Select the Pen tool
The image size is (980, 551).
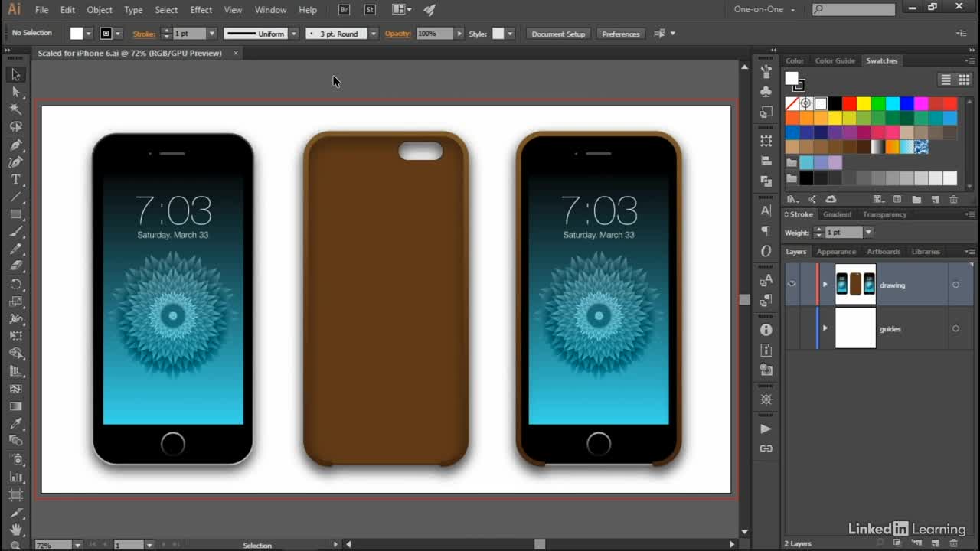15,145
